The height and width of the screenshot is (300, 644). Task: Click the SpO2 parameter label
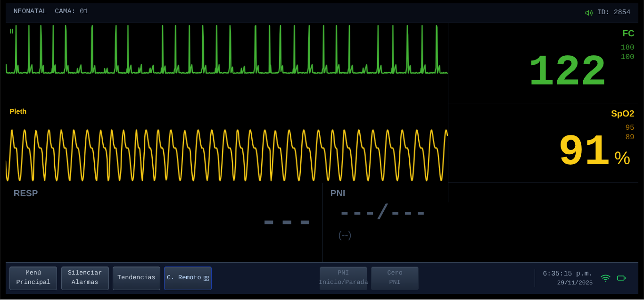click(x=622, y=114)
